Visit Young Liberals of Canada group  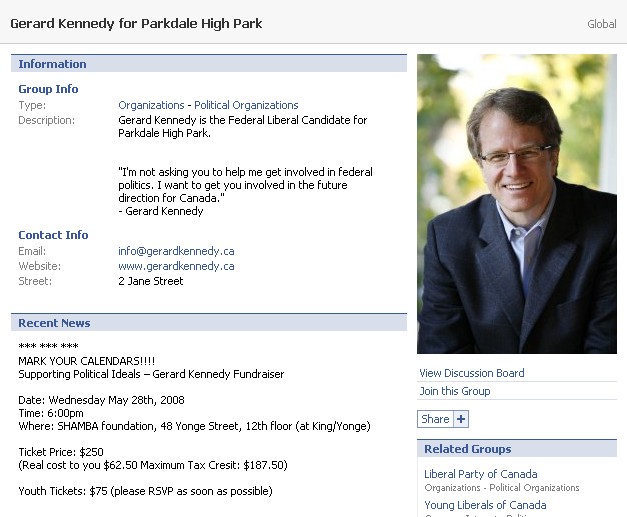pyautogui.click(x=485, y=505)
